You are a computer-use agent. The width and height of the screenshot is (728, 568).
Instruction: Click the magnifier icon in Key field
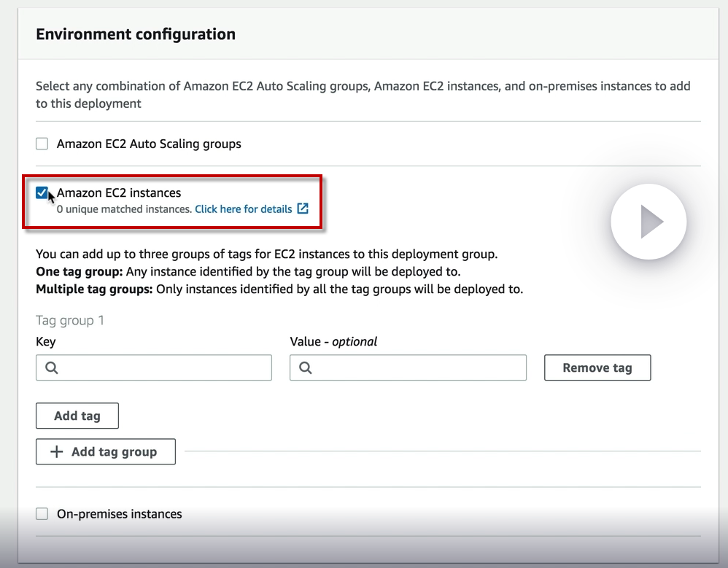click(x=52, y=368)
